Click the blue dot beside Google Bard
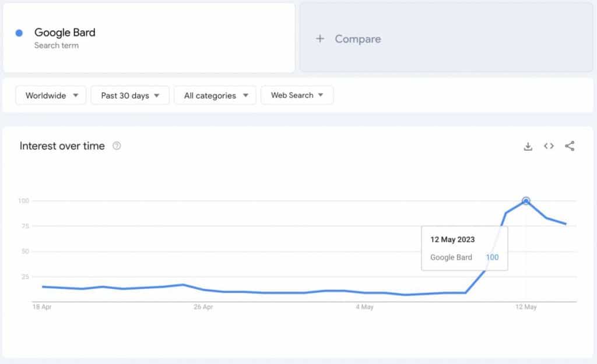 coord(19,33)
